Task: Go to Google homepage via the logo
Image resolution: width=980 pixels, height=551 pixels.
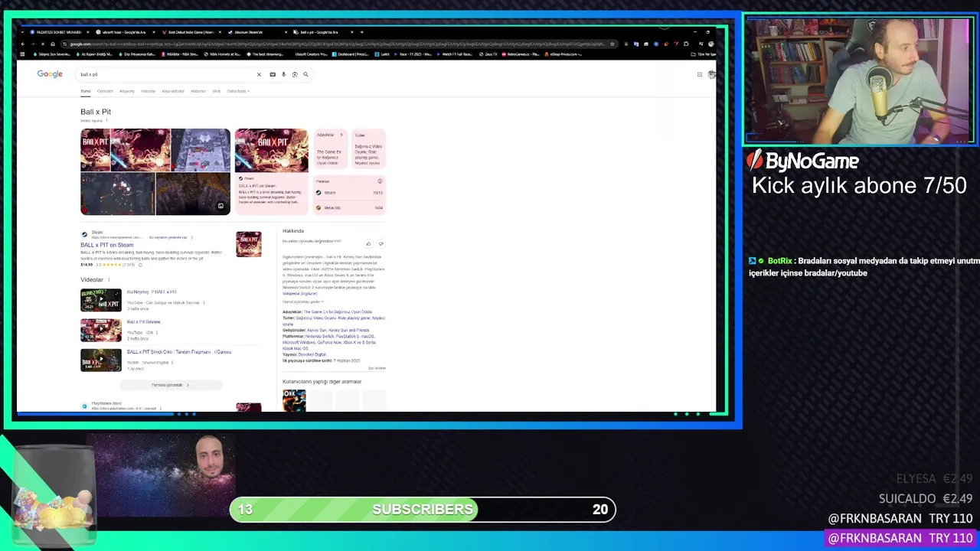Action: tap(50, 74)
